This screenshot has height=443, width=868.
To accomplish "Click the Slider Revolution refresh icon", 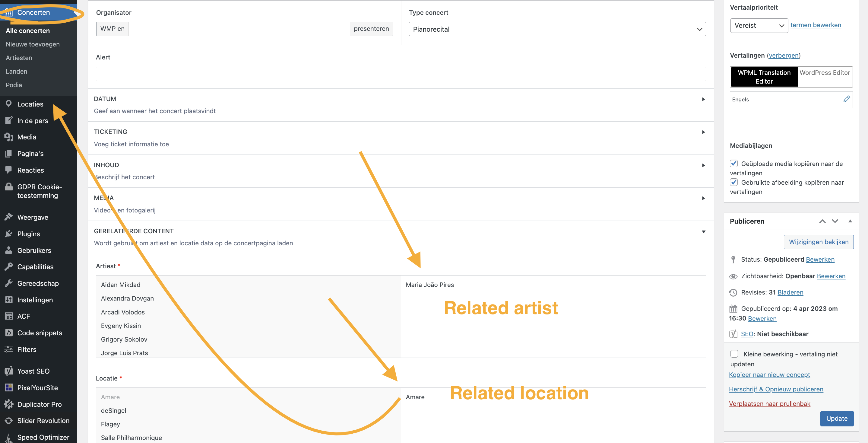I will pos(9,420).
